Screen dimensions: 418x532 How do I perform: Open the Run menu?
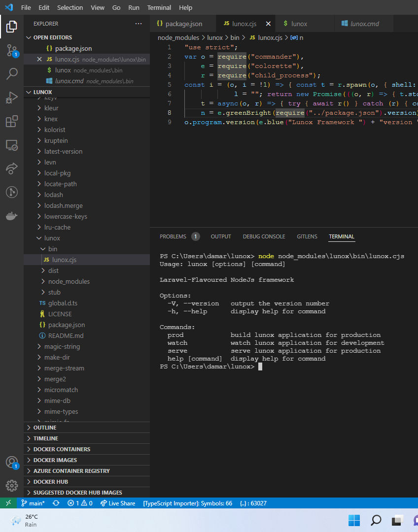(134, 7)
